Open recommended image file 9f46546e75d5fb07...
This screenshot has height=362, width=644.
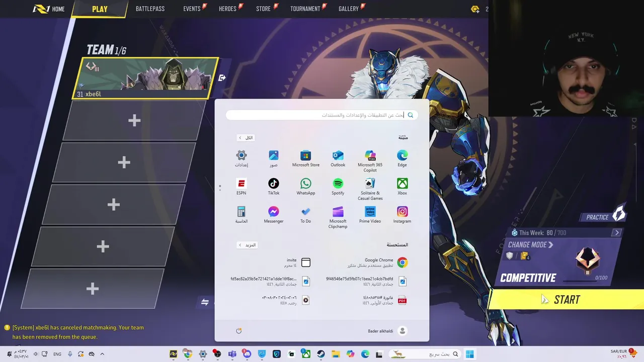point(367,282)
